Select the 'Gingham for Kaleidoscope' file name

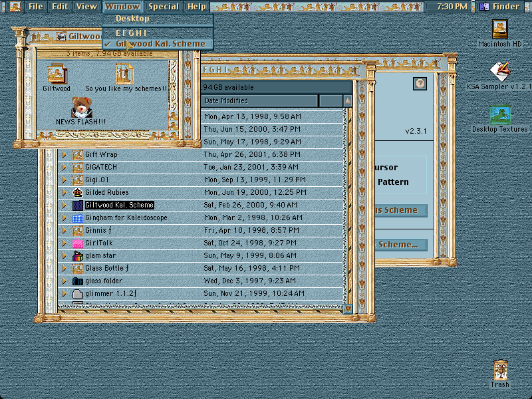coord(126,218)
